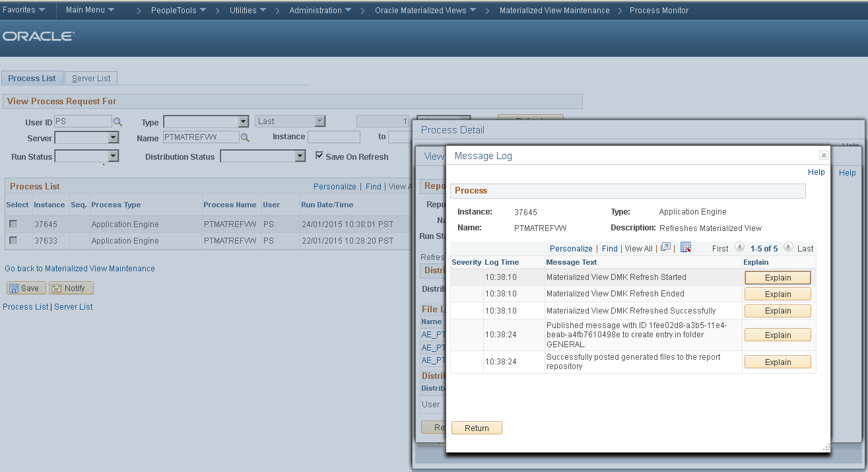868x472 pixels.
Task: Click Return button in Message Log
Action: [x=477, y=428]
